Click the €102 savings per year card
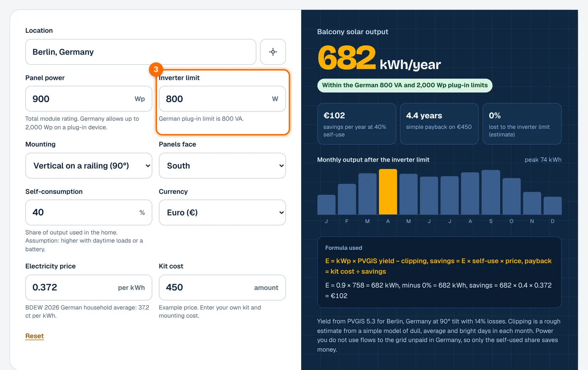 [357, 124]
